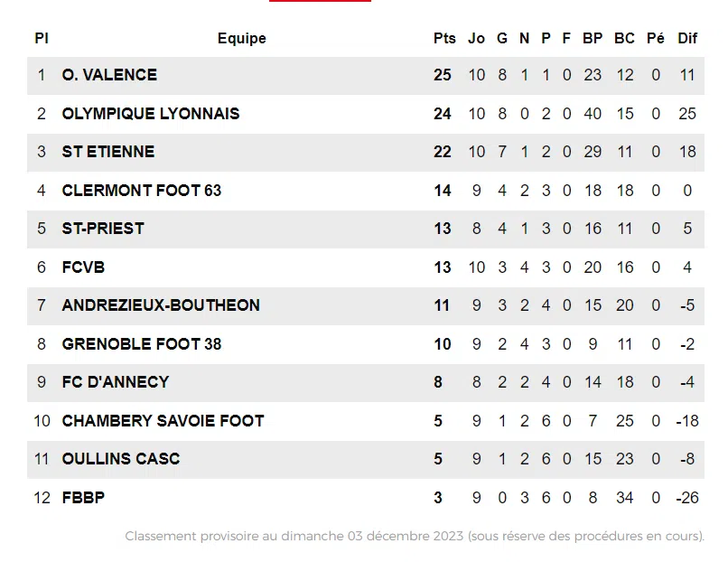Click the GRENOBLE FOOT 38 team name
This screenshot has width=728, height=562.
142,344
